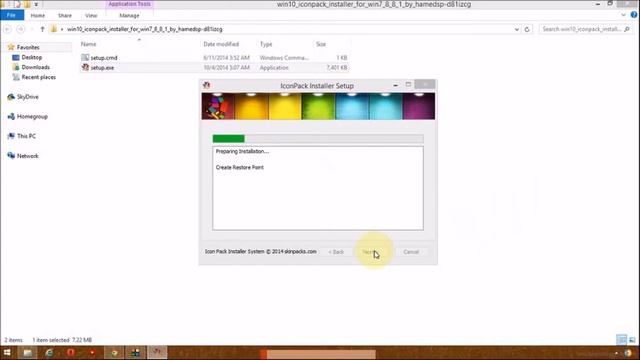The width and height of the screenshot is (640, 360).
Task: Click the setup.exe application icon
Action: pyautogui.click(x=85, y=67)
